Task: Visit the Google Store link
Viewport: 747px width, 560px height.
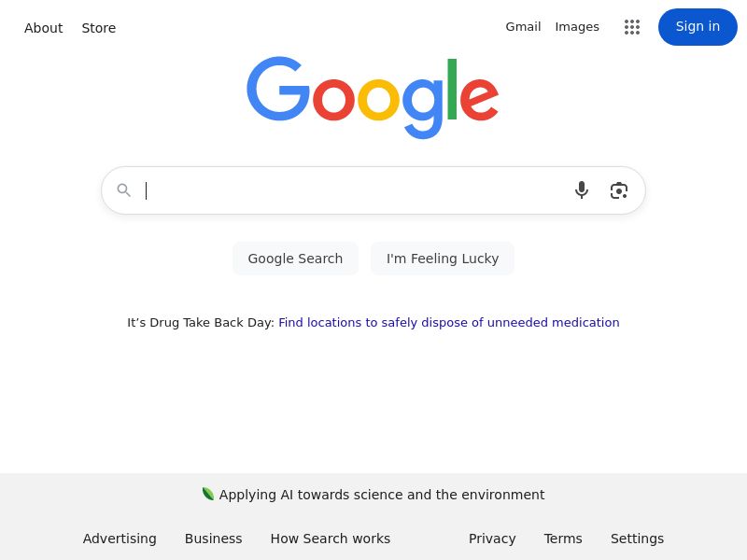Action: 99,28
